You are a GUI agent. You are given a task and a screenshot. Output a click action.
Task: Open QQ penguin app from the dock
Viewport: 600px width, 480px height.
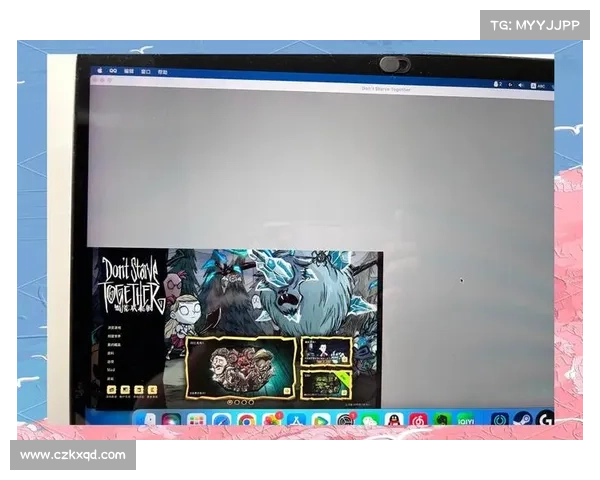point(394,420)
